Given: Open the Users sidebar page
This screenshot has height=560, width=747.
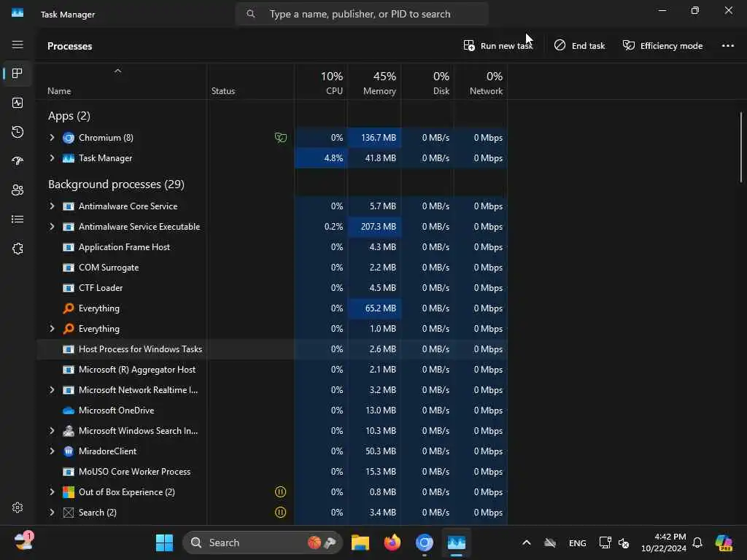Looking at the screenshot, I should click(x=18, y=190).
